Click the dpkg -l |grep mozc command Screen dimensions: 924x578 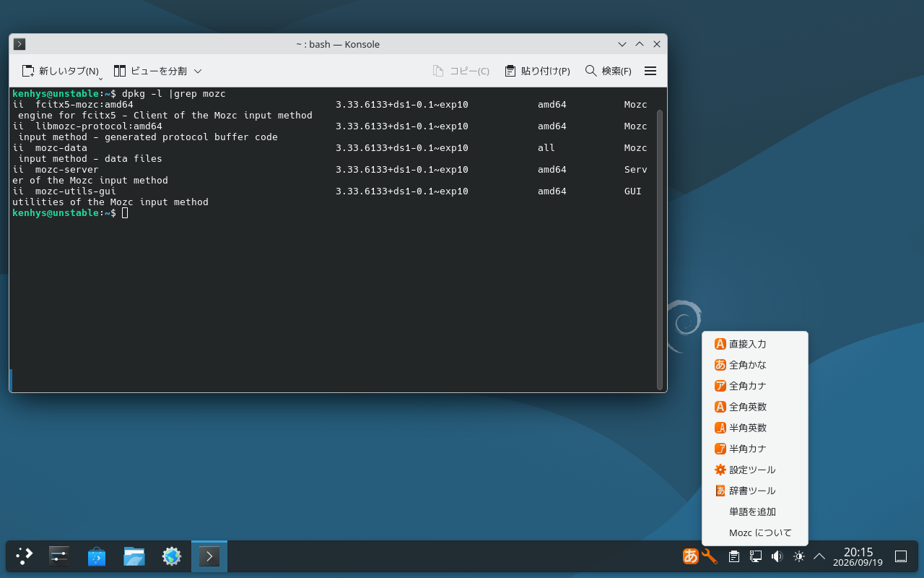174,94
